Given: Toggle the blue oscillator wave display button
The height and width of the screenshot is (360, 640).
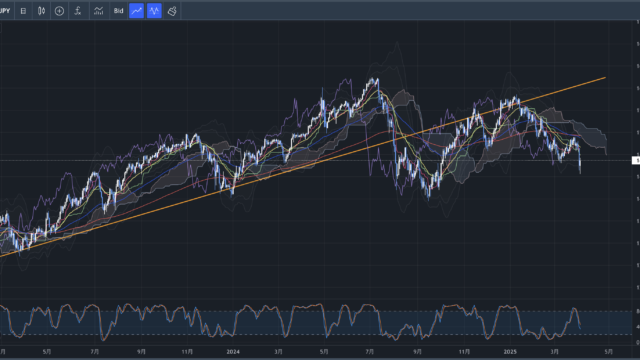Looking at the screenshot, I should 154,11.
